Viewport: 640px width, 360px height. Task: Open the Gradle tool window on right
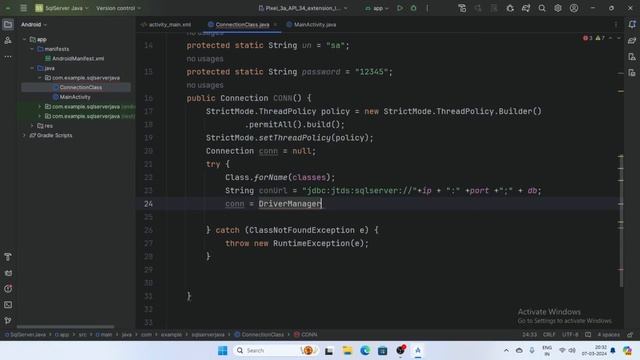[x=632, y=40]
